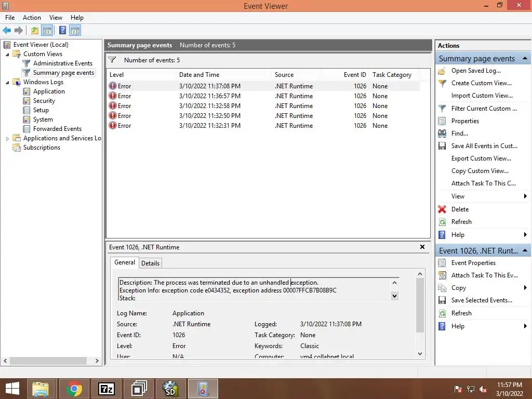
Task: Select the Setup log in the tree
Action: [x=41, y=110]
